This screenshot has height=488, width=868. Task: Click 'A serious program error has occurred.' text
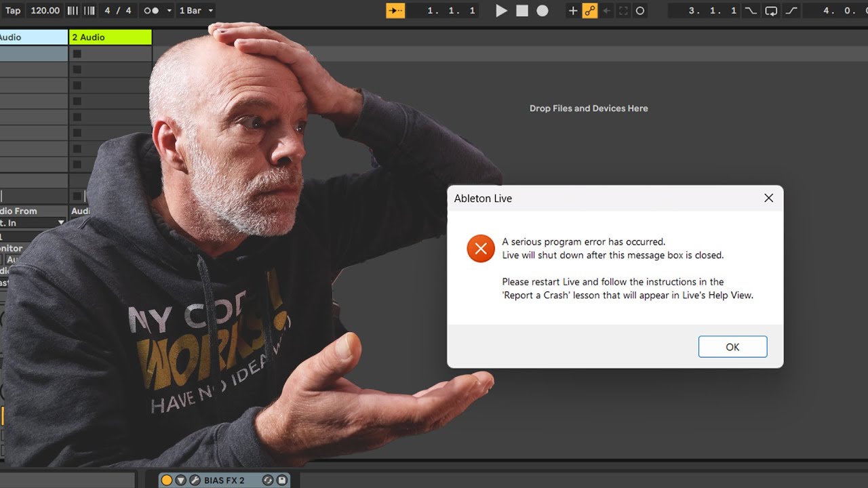[x=584, y=242]
